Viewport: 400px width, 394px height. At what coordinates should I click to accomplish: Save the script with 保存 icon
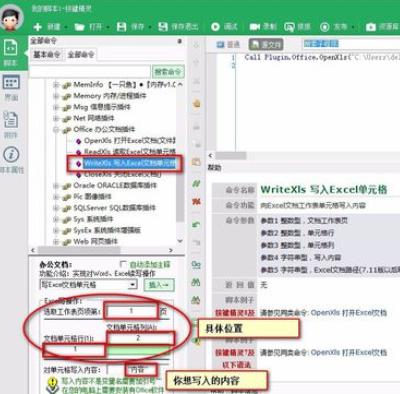tap(122, 27)
